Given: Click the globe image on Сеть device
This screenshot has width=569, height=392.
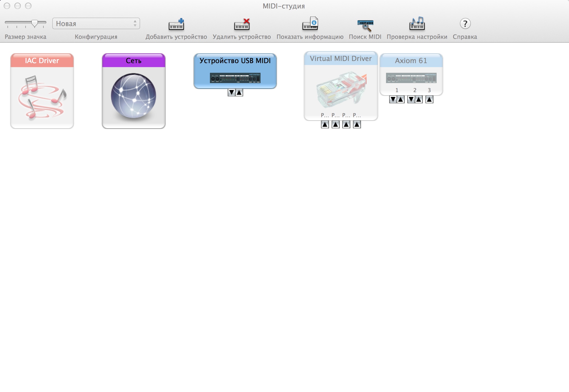Looking at the screenshot, I should 134,96.
